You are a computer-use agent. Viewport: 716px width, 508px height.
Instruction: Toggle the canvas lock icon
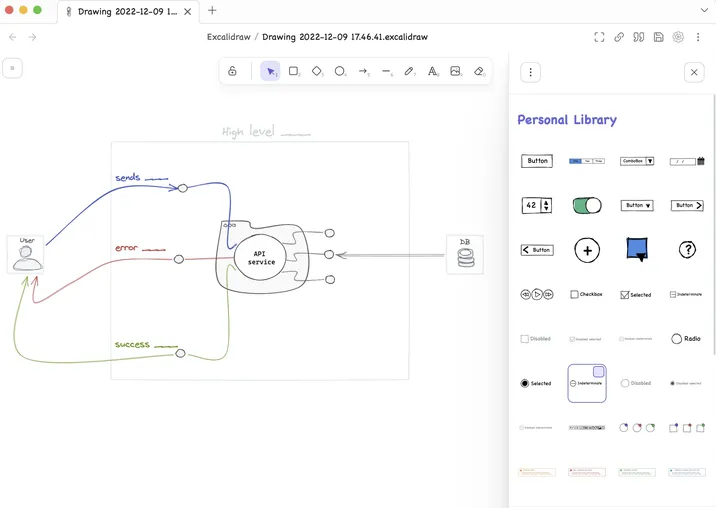click(x=232, y=71)
